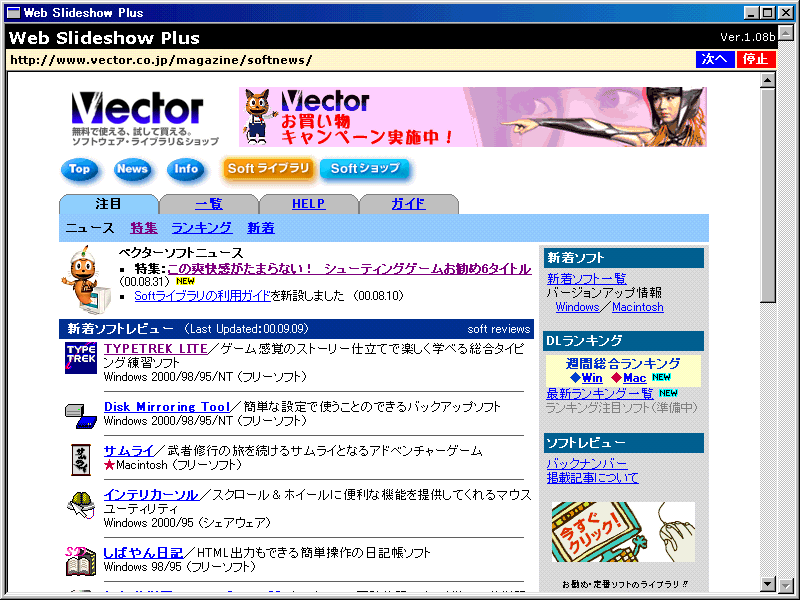Click the yellow NEW badge after the feature date
The width and height of the screenshot is (800, 600).
click(185, 281)
